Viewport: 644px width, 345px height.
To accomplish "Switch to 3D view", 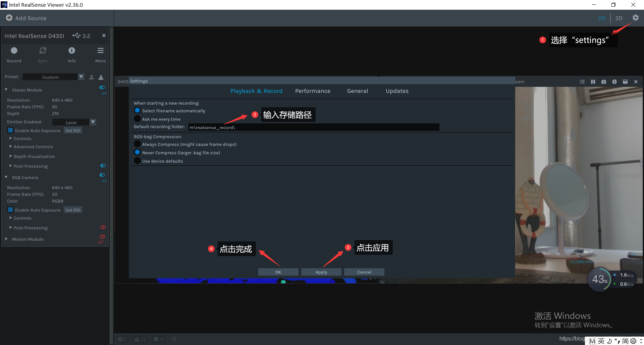I will tap(619, 18).
